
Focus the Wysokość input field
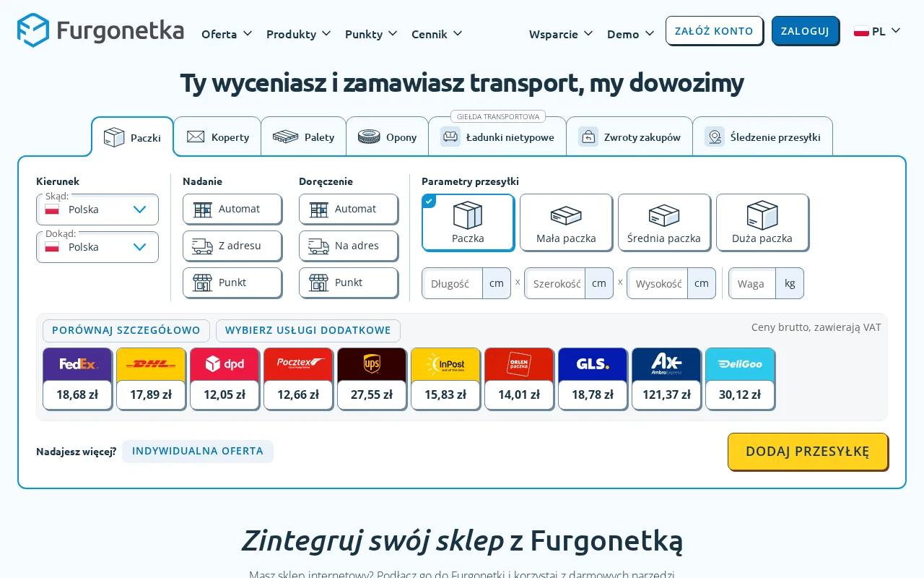pos(658,283)
